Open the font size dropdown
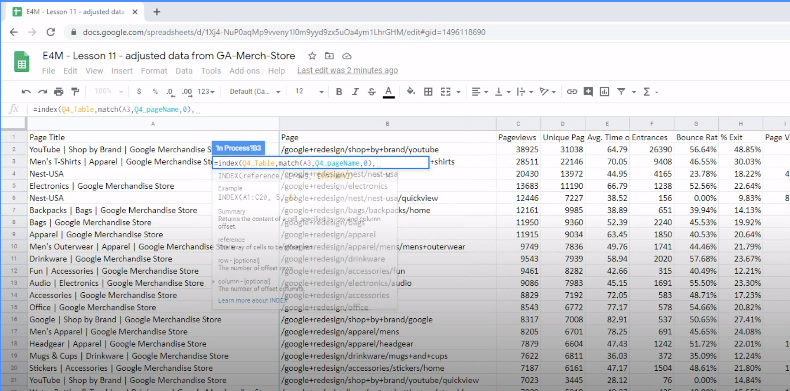The height and width of the screenshot is (391, 790). pos(309,92)
